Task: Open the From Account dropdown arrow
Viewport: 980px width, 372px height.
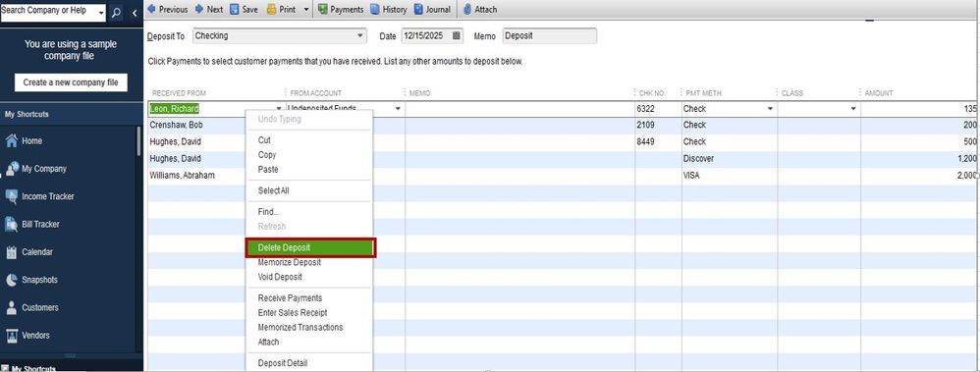Action: point(398,109)
